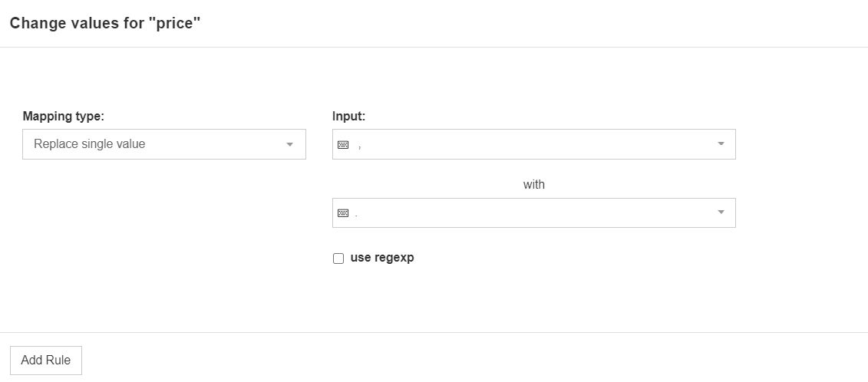Click the word "regexp" beside the checkbox

pos(394,258)
